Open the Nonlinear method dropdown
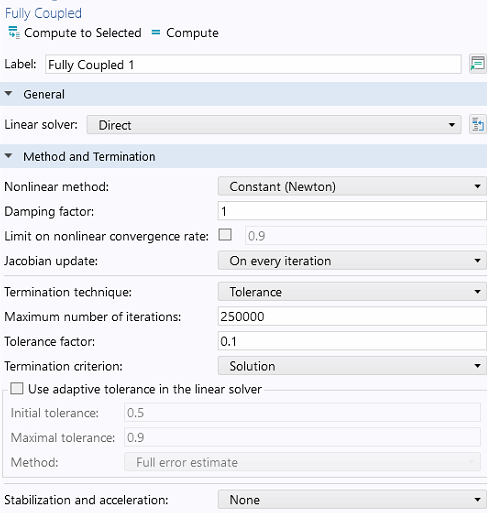 (352, 186)
